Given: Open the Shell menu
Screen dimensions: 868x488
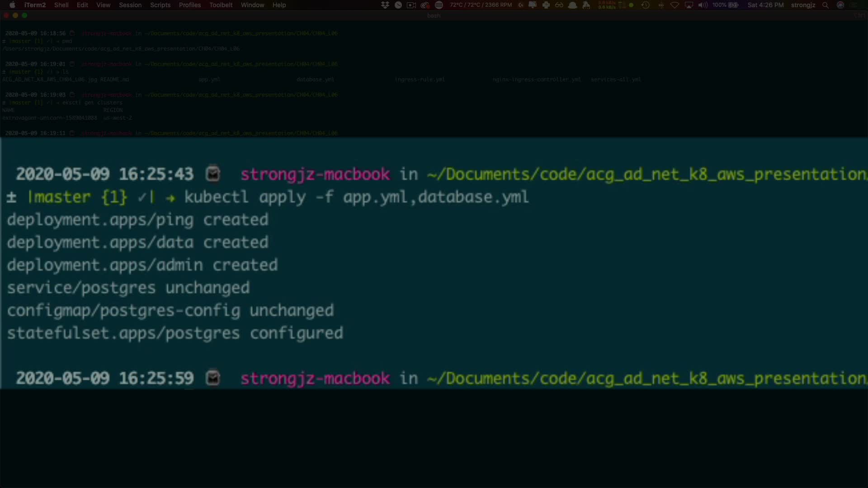Looking at the screenshot, I should point(61,5).
